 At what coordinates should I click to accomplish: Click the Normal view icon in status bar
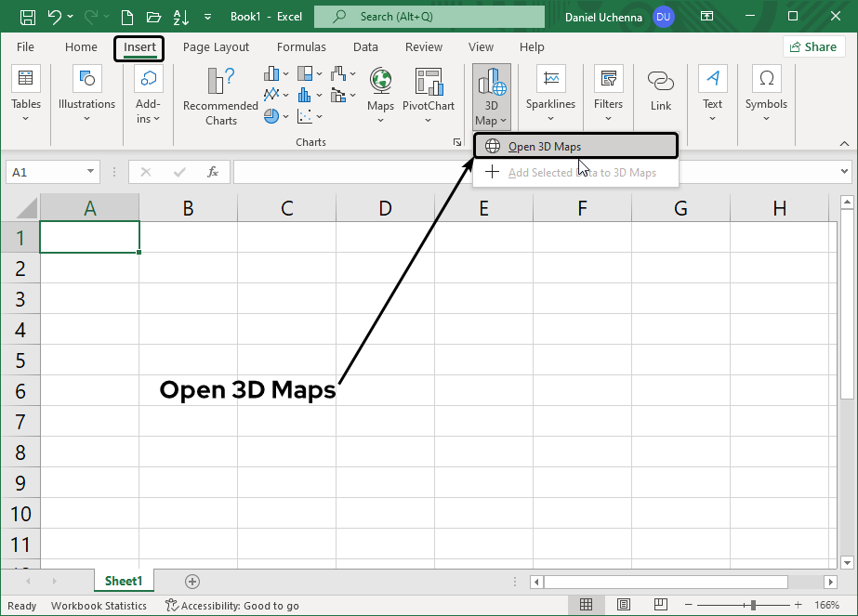(x=587, y=604)
